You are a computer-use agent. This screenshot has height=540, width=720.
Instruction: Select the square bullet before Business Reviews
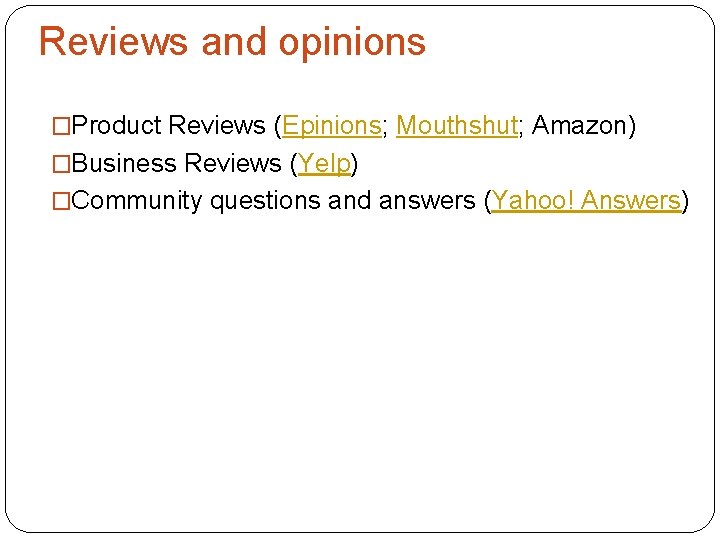[61, 164]
